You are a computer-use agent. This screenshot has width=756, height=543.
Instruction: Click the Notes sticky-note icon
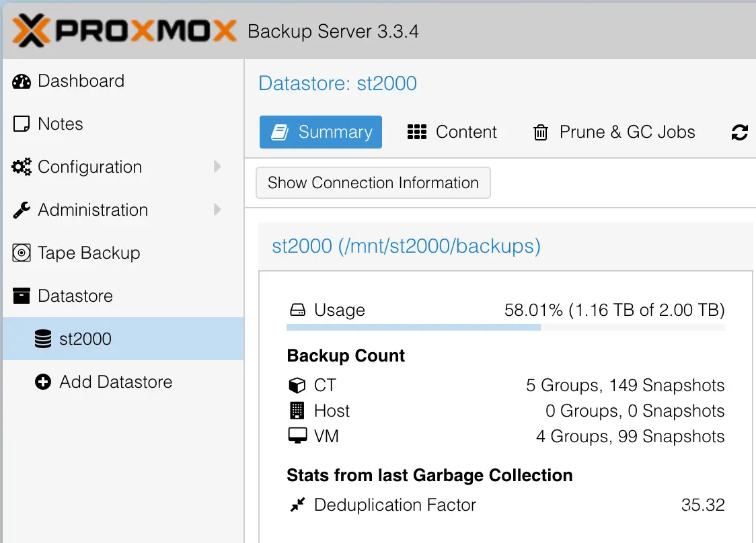[22, 124]
